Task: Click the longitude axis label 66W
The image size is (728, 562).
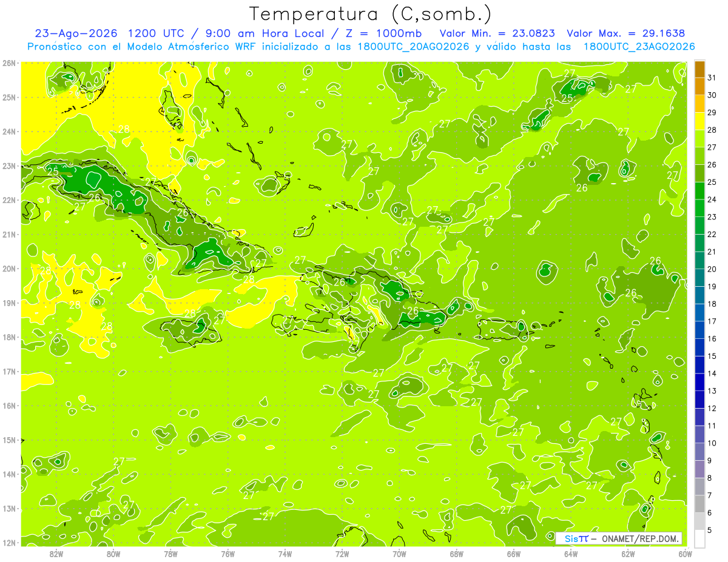Action: (514, 554)
